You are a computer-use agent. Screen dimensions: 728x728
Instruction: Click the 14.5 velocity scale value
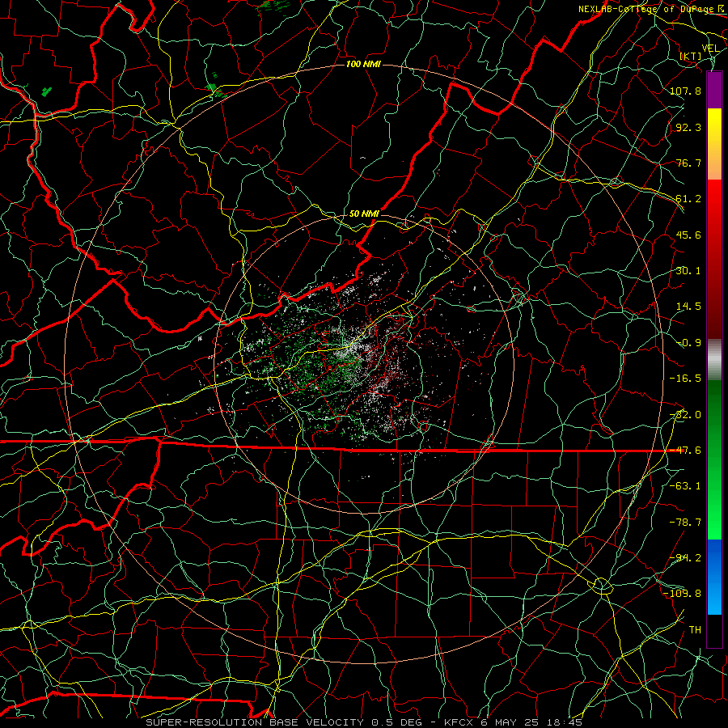pos(688,307)
